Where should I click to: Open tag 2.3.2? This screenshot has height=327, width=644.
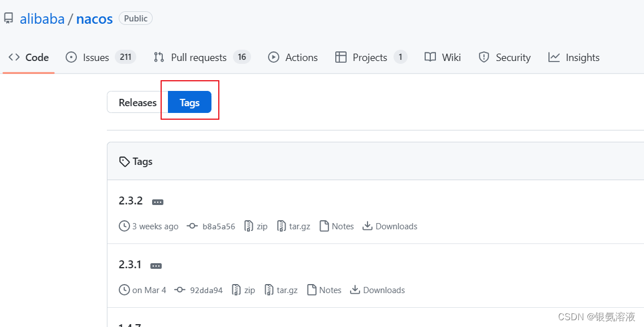point(131,200)
